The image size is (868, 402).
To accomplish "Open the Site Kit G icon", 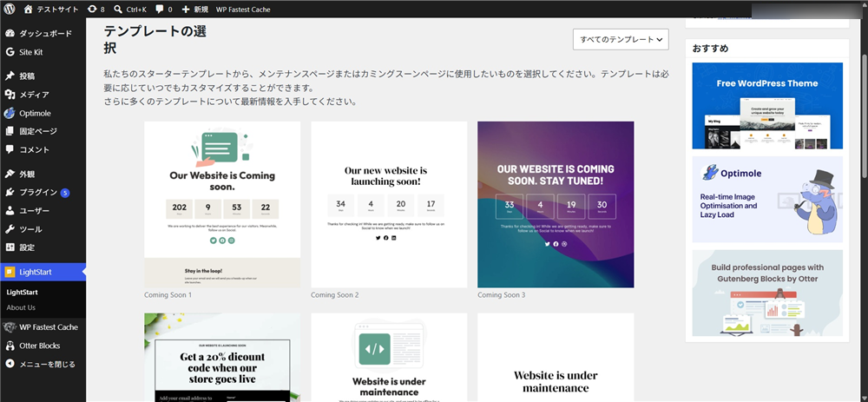I will [10, 52].
